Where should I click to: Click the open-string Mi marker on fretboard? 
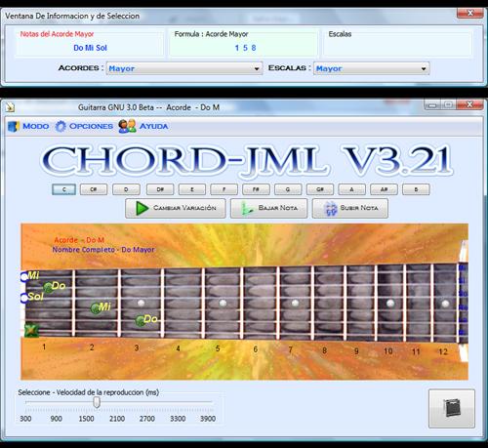point(24,277)
